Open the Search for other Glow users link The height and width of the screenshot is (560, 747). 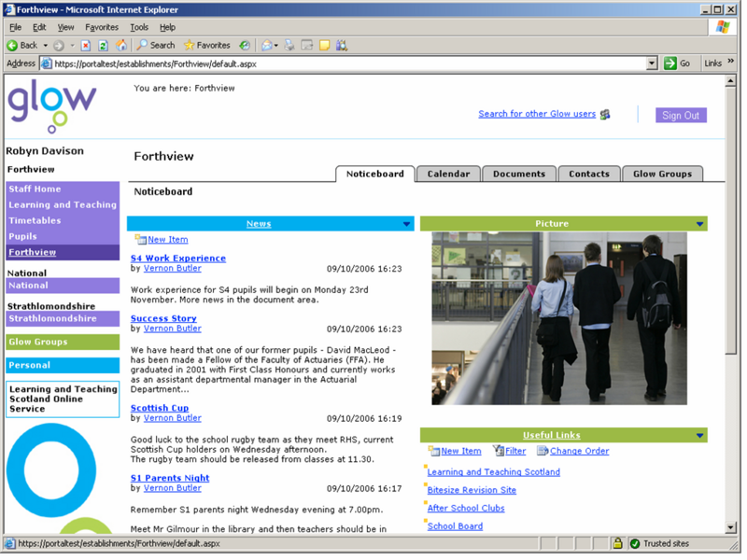[537, 114]
